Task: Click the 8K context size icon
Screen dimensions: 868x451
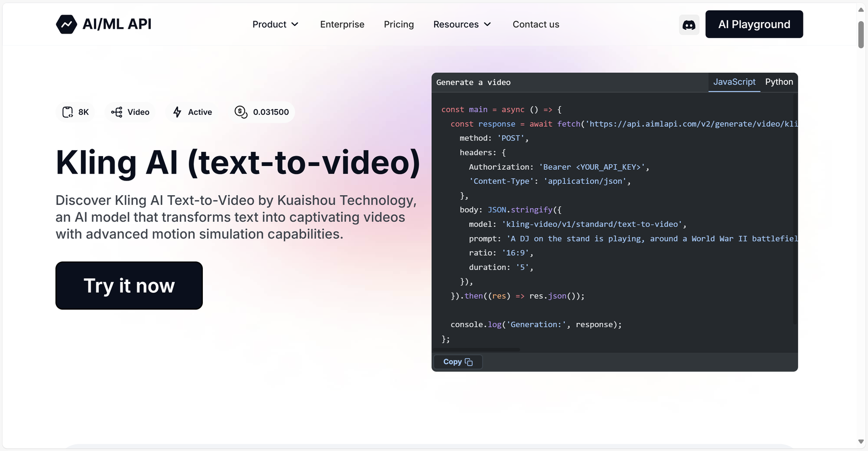Action: coord(67,112)
